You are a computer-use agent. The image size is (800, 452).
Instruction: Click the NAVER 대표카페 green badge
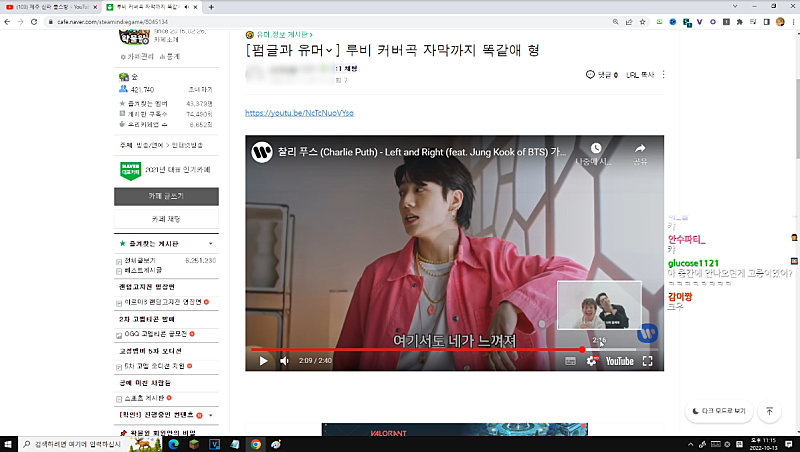(x=131, y=171)
